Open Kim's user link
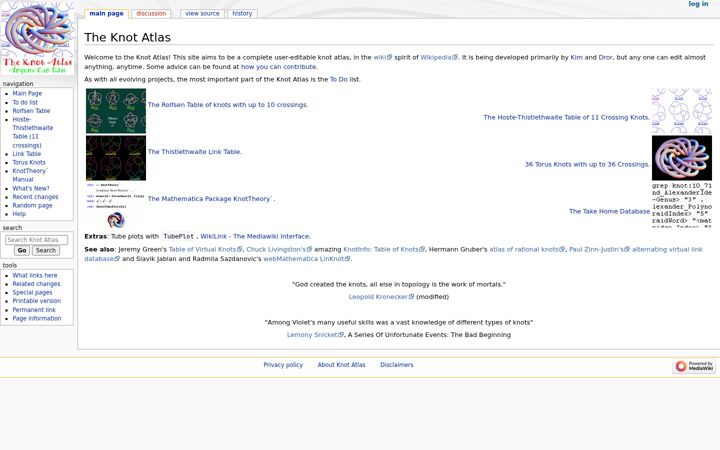 [x=576, y=57]
